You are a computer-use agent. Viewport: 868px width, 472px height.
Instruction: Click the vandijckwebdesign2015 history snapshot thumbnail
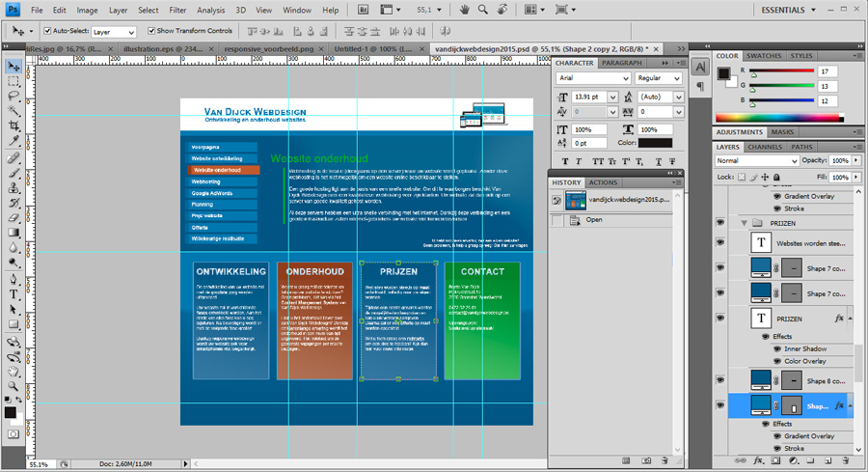[x=576, y=200]
